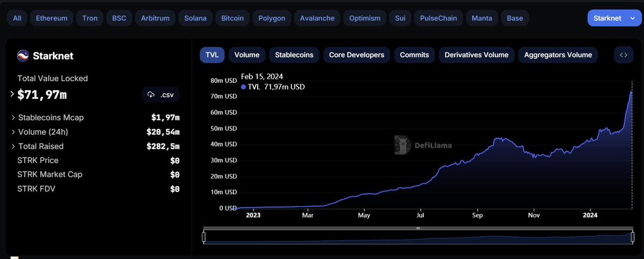The image size is (644, 259).
Task: Toggle the Core Developers chart series
Action: (x=357, y=55)
